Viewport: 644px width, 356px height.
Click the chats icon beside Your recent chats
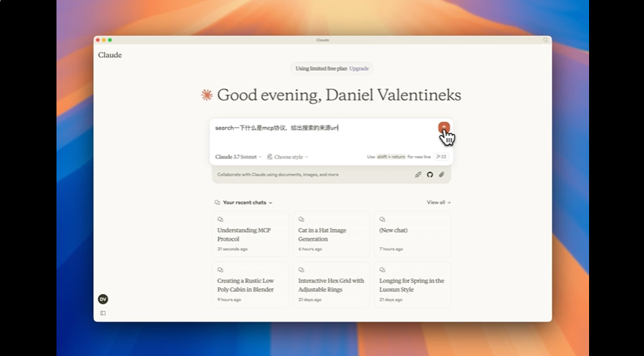pos(217,202)
